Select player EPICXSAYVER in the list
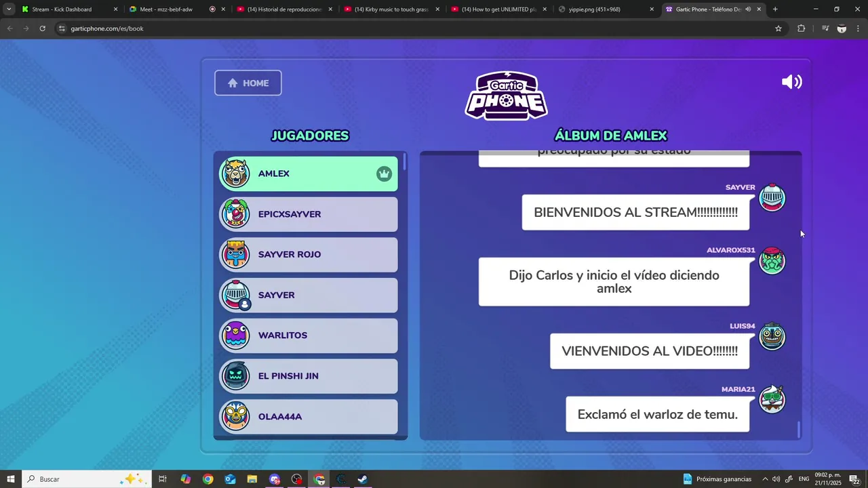Viewport: 868px width, 488px height. pyautogui.click(x=309, y=214)
